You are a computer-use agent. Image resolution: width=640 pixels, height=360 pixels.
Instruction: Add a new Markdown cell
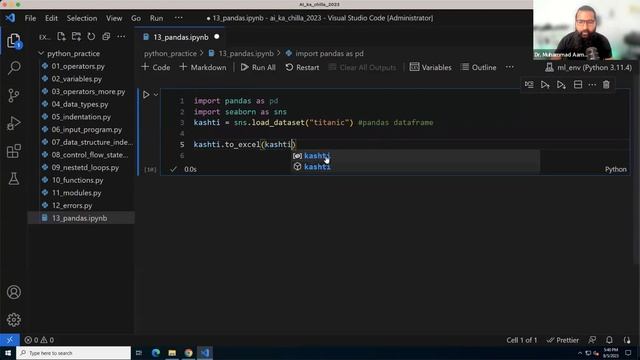pyautogui.click(x=203, y=67)
